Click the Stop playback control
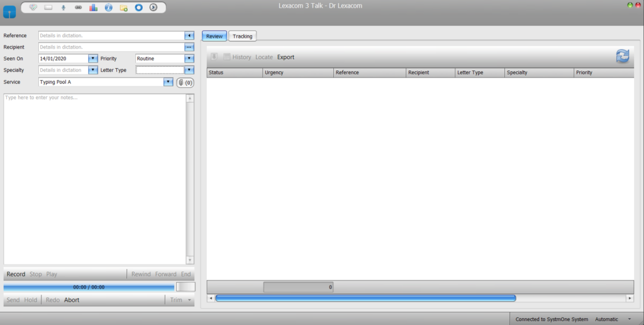The height and width of the screenshot is (325, 644). click(x=36, y=274)
